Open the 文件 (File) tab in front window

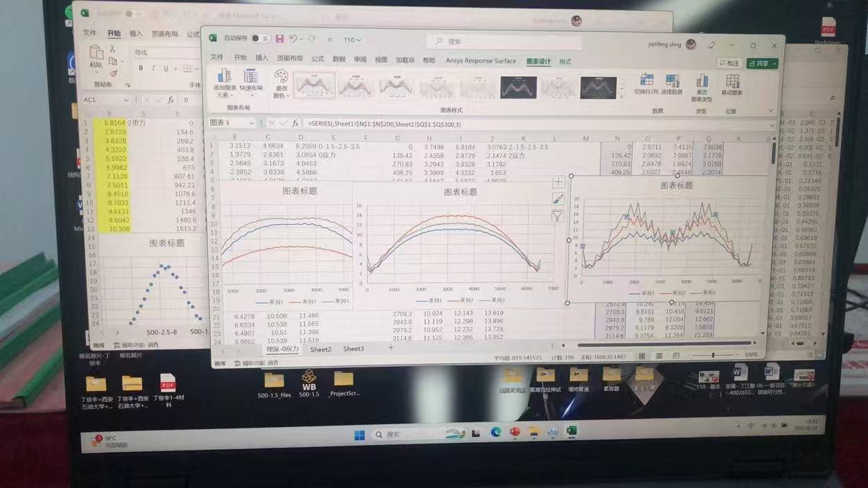click(217, 58)
